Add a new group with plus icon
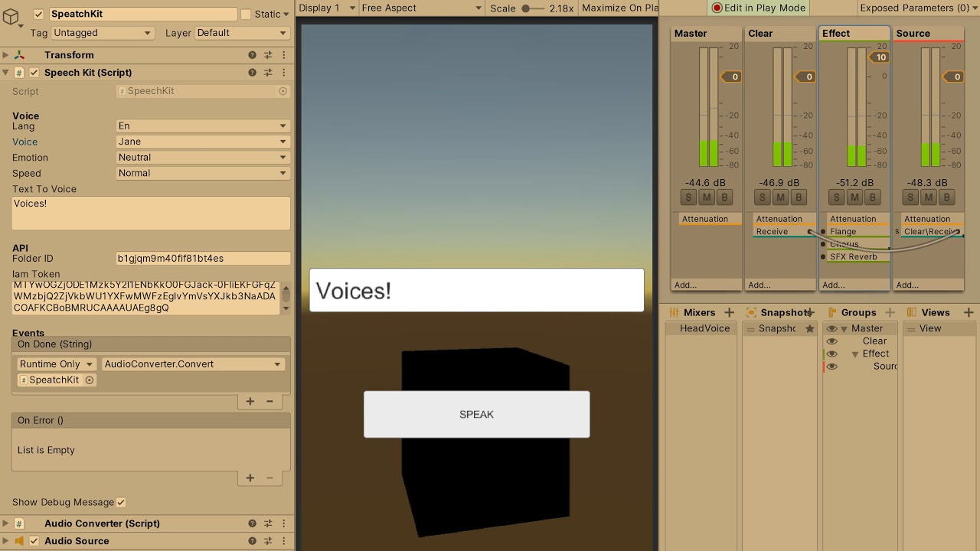 pyautogui.click(x=890, y=312)
